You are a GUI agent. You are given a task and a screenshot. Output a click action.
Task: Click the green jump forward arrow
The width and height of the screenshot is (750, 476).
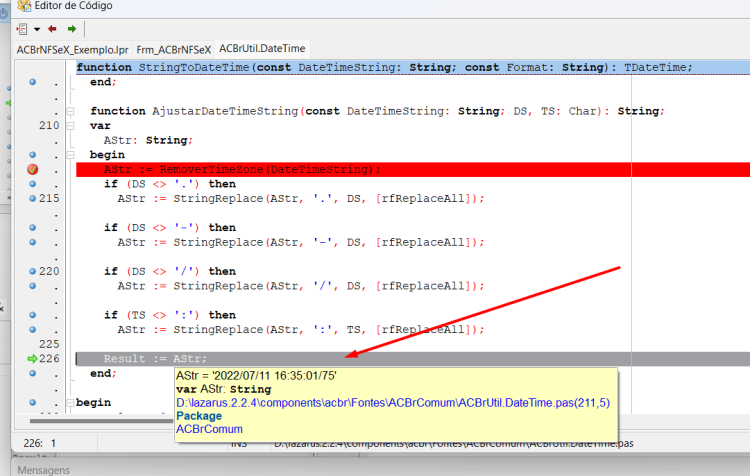pyautogui.click(x=72, y=29)
